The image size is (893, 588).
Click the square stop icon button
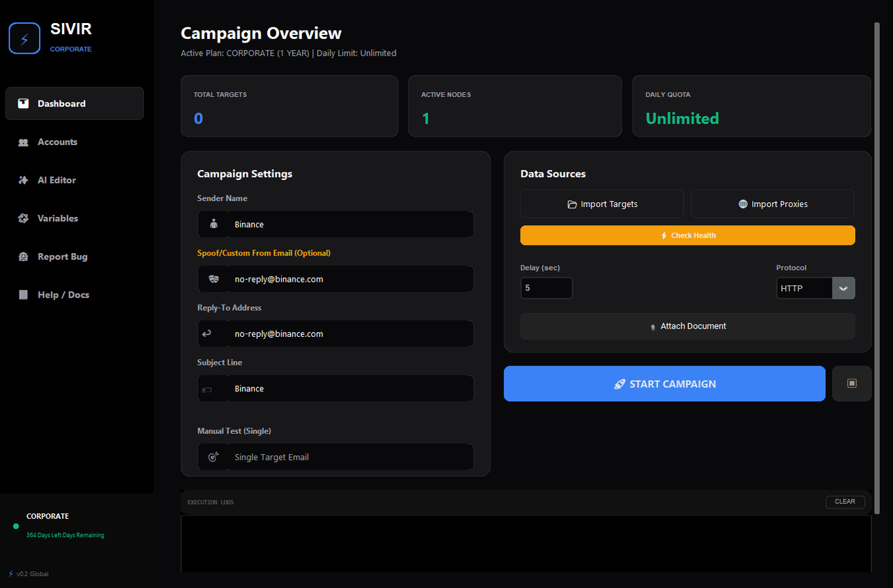tap(852, 384)
